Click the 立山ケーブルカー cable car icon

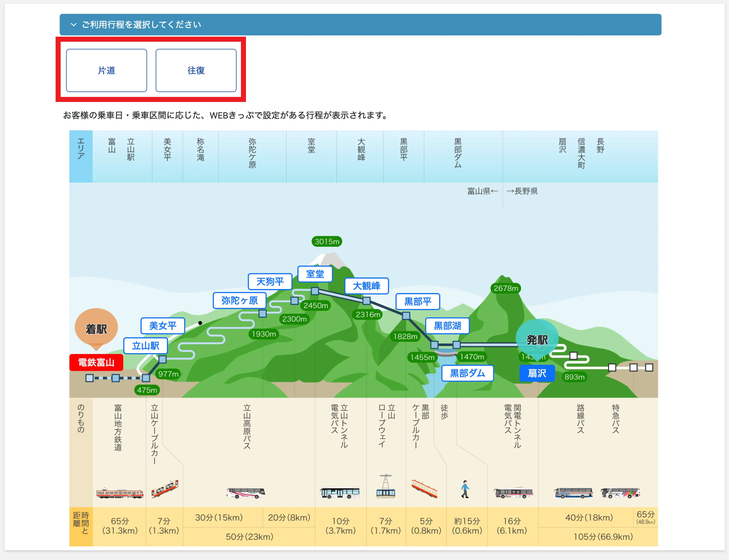pos(165,489)
